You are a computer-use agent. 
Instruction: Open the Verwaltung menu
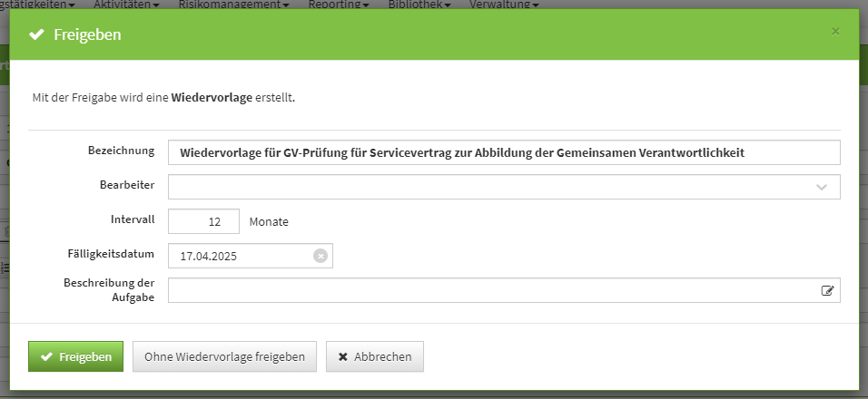coord(504,5)
